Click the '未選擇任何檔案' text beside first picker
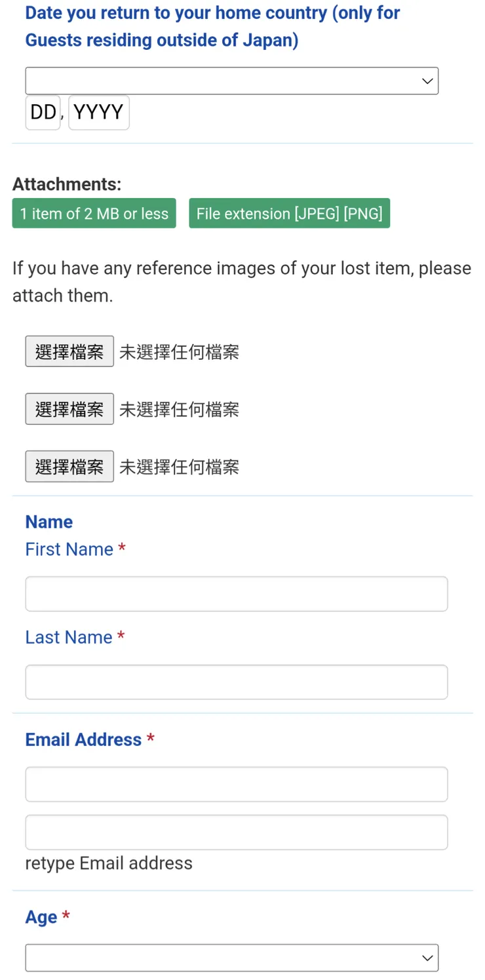The image size is (485, 980). 178,351
